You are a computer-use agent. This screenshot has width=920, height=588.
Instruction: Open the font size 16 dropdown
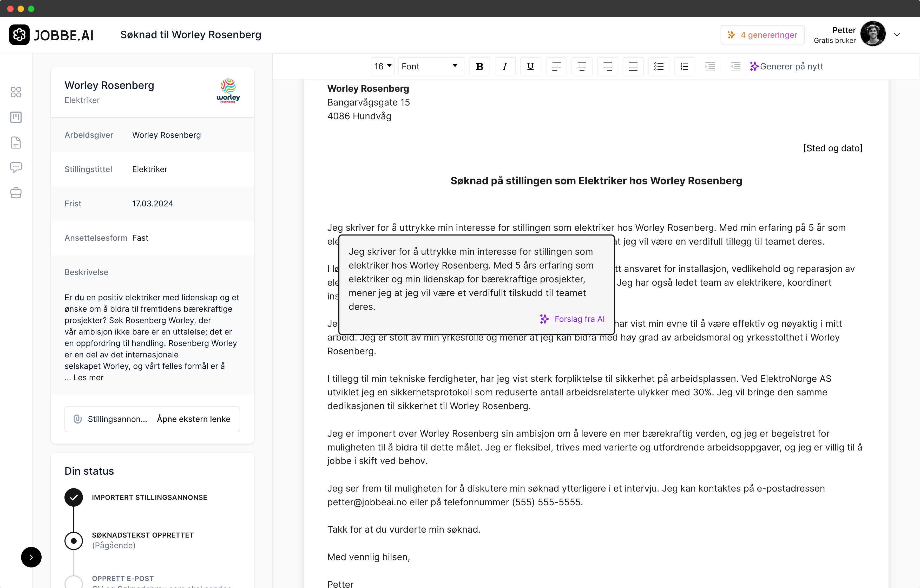[383, 67]
